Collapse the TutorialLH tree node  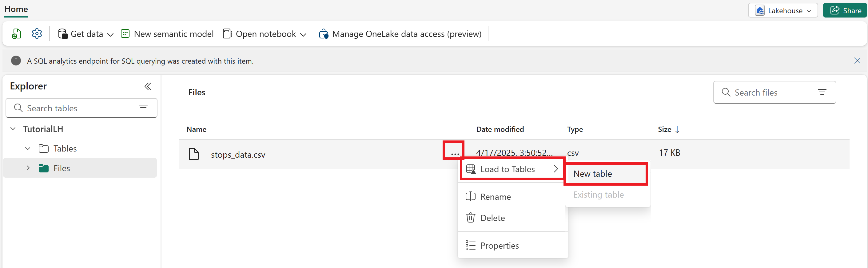click(13, 128)
